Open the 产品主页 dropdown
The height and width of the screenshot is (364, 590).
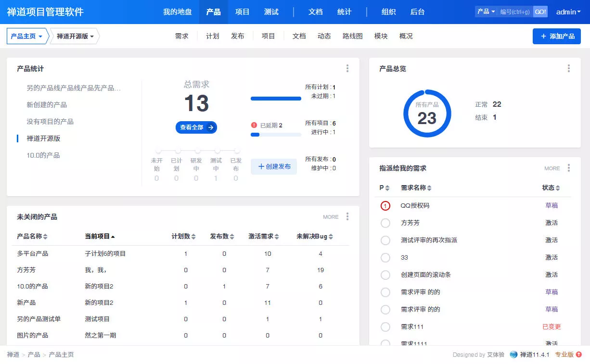[x=27, y=36]
